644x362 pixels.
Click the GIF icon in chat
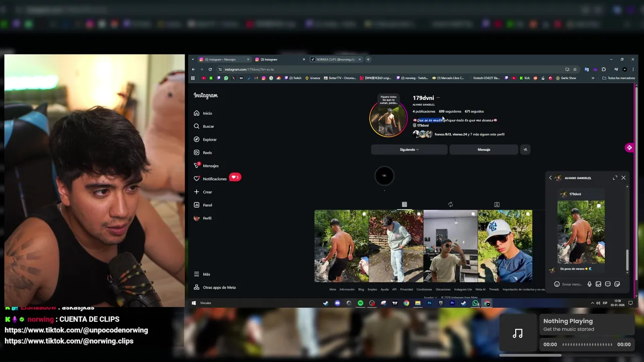[608, 284]
